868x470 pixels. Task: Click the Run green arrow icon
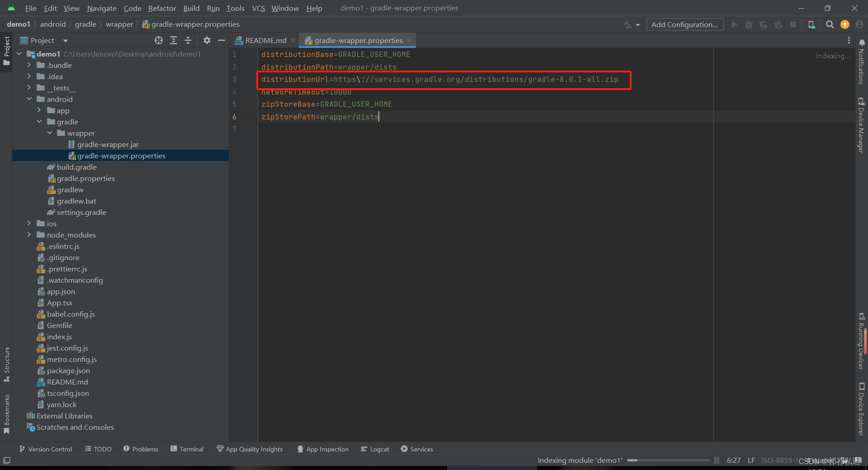click(734, 24)
